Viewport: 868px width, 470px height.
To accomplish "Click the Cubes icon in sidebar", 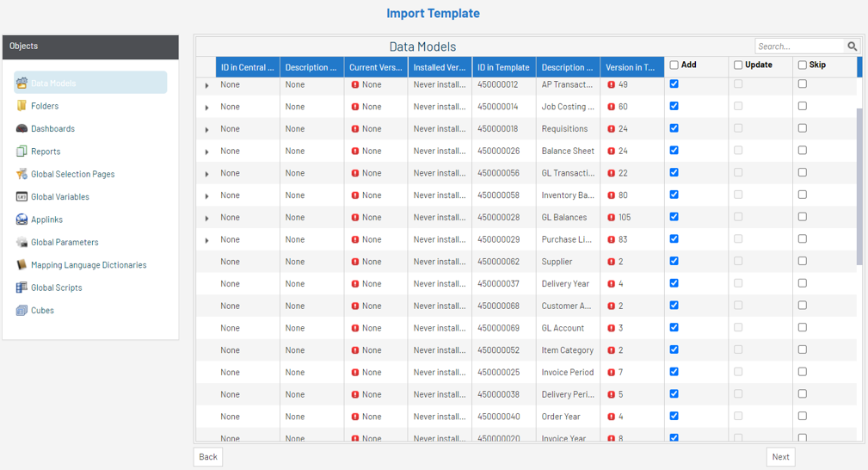I will click(22, 311).
